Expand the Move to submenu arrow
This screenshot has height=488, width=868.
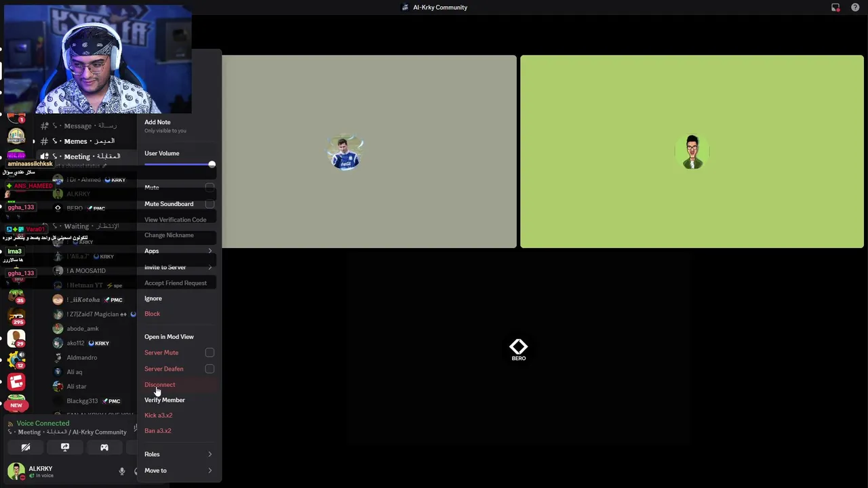click(210, 470)
